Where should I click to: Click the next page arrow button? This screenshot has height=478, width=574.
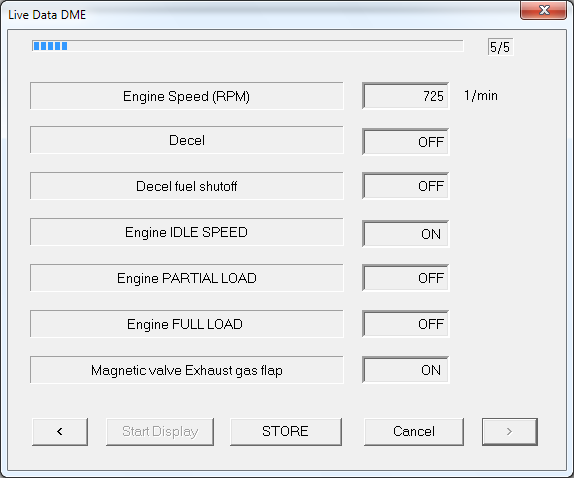click(510, 432)
